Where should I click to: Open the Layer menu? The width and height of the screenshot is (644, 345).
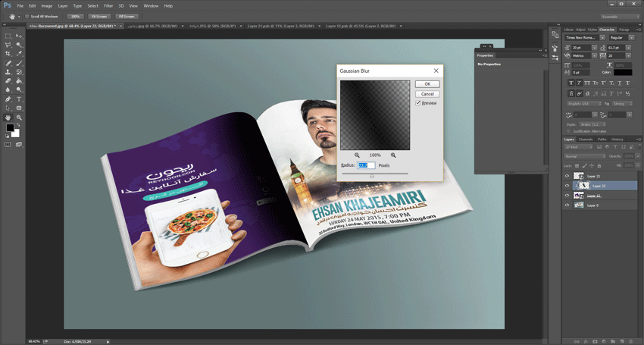(63, 6)
